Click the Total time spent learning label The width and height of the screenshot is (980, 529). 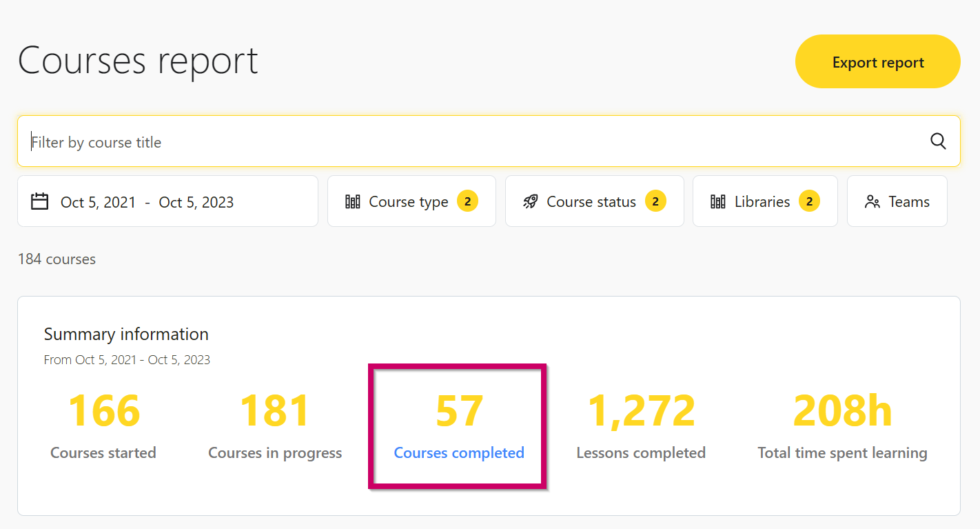coord(842,453)
